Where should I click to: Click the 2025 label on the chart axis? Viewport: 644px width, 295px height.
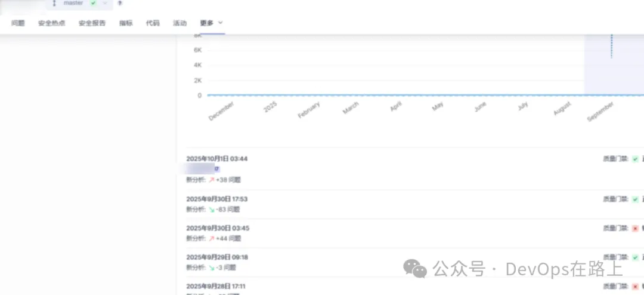click(271, 107)
